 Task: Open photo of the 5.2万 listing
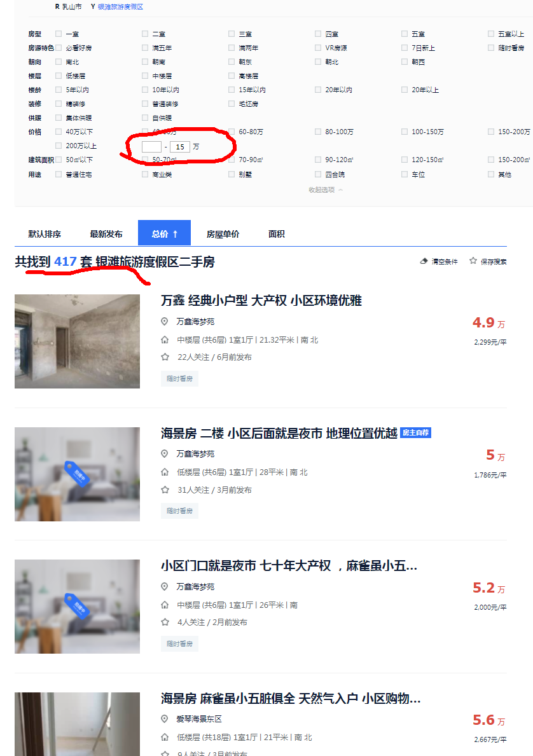pyautogui.click(x=77, y=607)
